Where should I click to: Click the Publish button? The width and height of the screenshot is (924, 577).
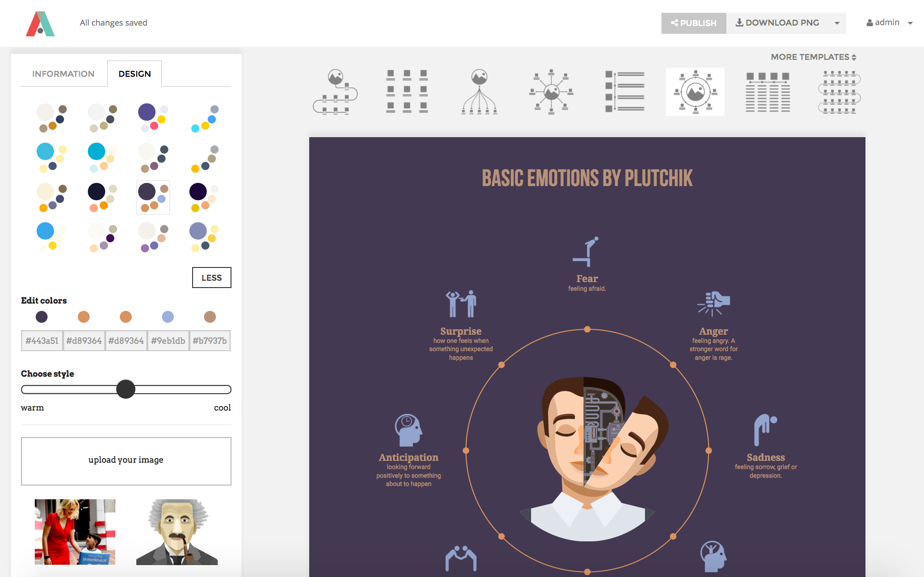693,23
